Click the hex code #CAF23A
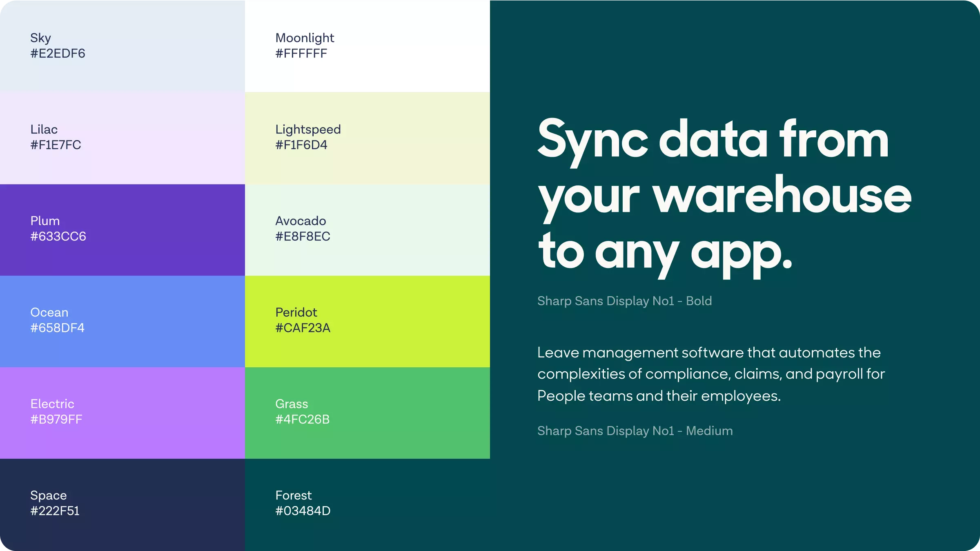 303,328
